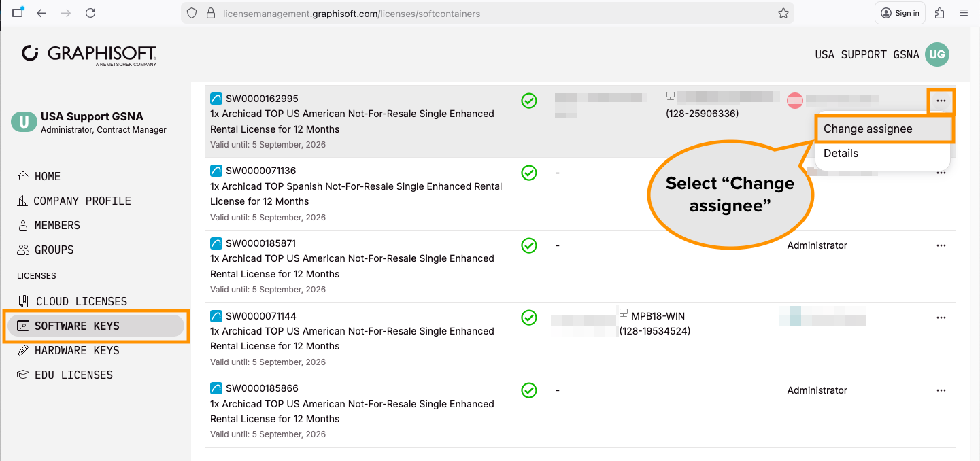Click the Graphisoft logo
Viewport: 980px width, 461px height.
[x=89, y=55]
